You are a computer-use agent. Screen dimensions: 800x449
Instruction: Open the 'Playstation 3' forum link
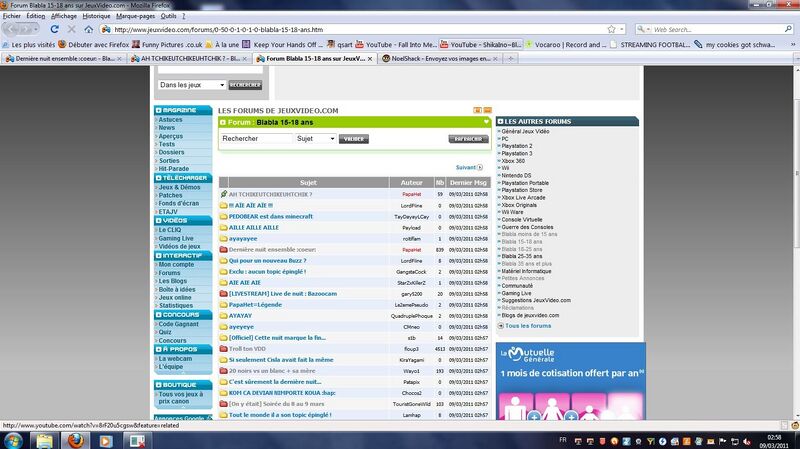click(x=517, y=153)
